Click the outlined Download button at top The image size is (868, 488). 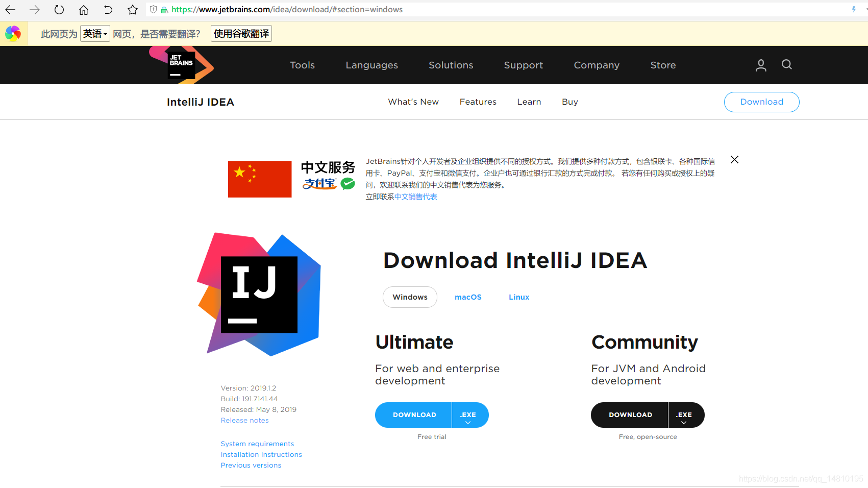(762, 102)
